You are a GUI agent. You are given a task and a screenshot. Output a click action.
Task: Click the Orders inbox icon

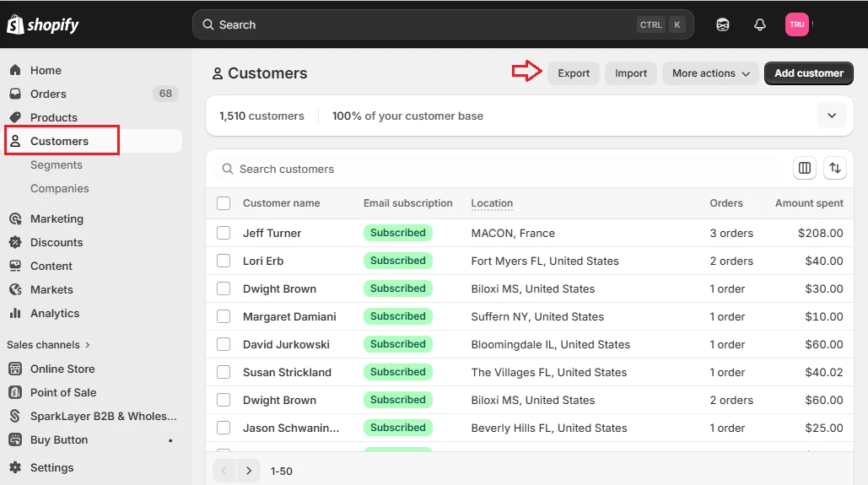(x=15, y=94)
